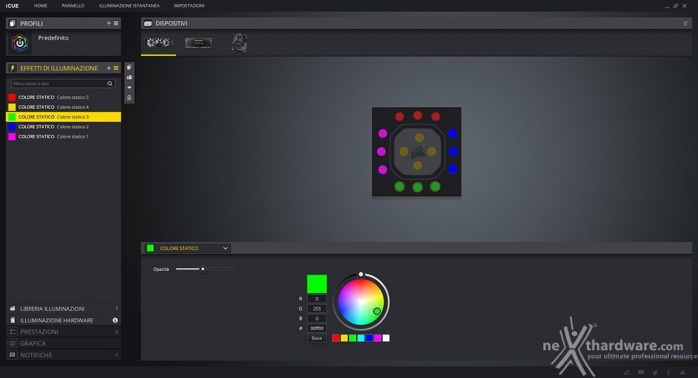
Task: Open the Dispositivi panel menu icon at the right
Action: pyautogui.click(x=686, y=23)
